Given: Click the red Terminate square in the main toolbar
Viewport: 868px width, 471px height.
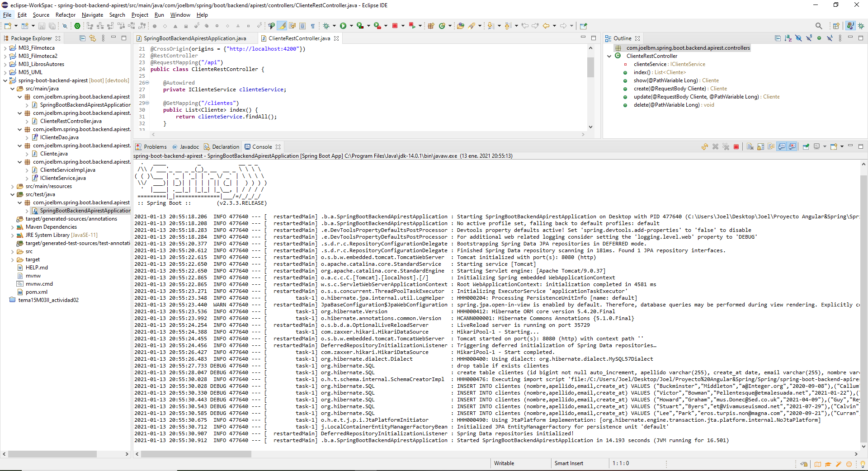Looking at the screenshot, I should 395,26.
